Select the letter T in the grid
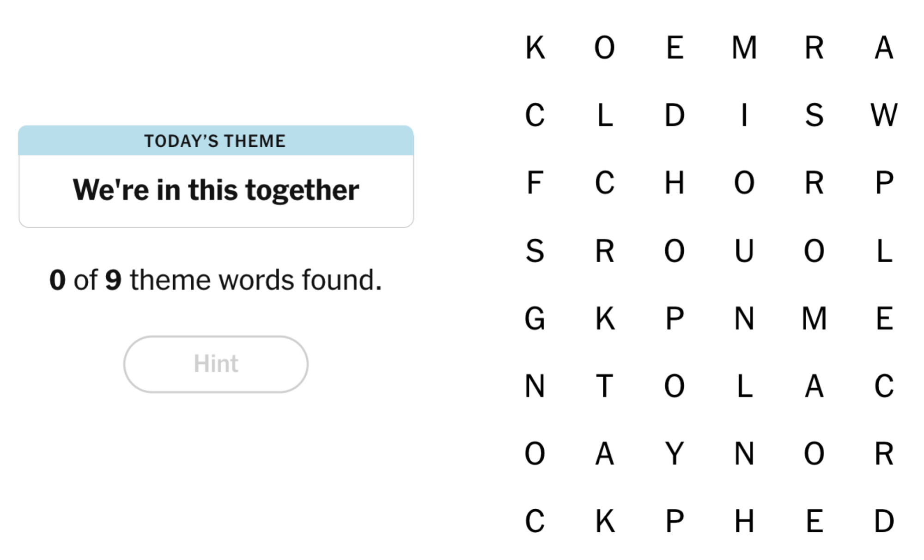Viewport: 924px width, 560px height. (x=604, y=386)
